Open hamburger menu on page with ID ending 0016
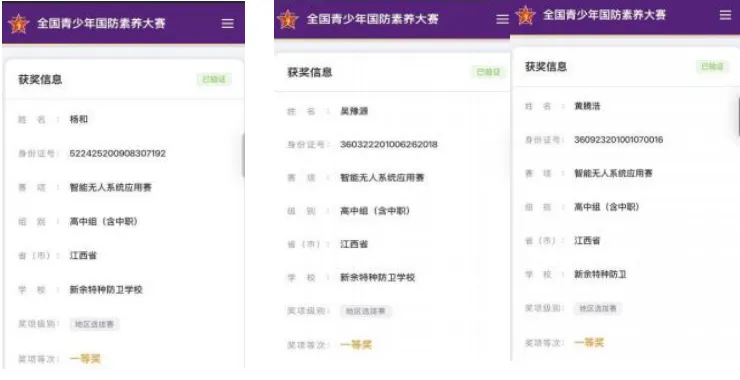Image resolution: width=740 pixels, height=380 pixels. (x=725, y=15)
